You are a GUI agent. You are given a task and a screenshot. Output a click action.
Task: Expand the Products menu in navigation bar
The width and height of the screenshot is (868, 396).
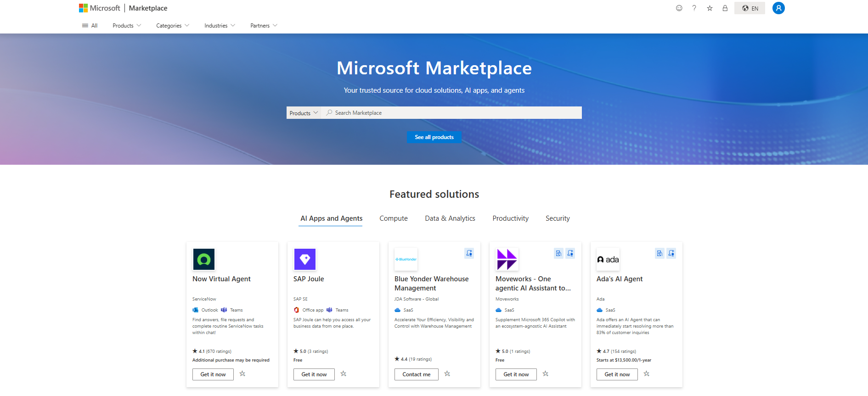point(127,26)
